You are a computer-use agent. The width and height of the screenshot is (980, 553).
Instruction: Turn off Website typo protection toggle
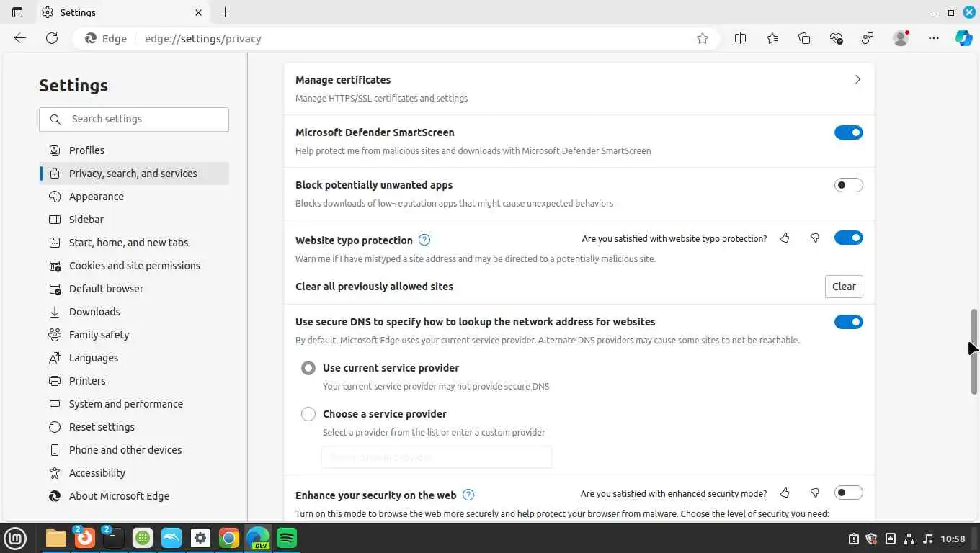coord(849,238)
